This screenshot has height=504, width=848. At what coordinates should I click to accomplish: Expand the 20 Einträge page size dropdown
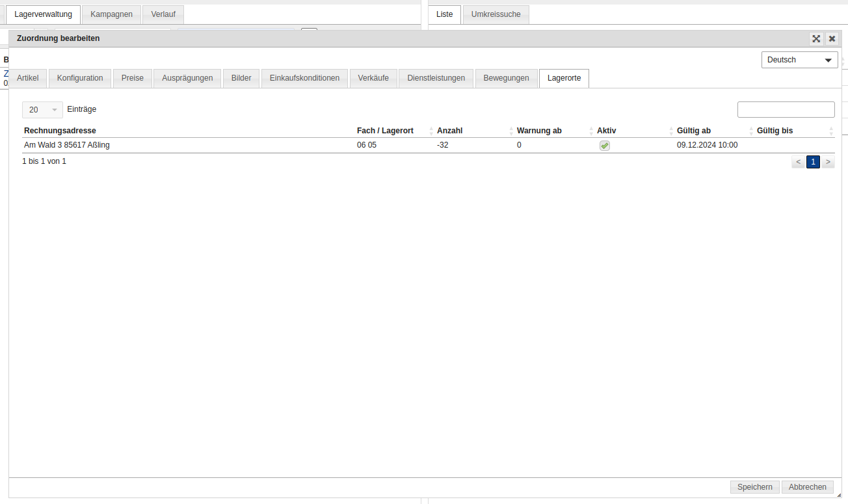tap(42, 110)
